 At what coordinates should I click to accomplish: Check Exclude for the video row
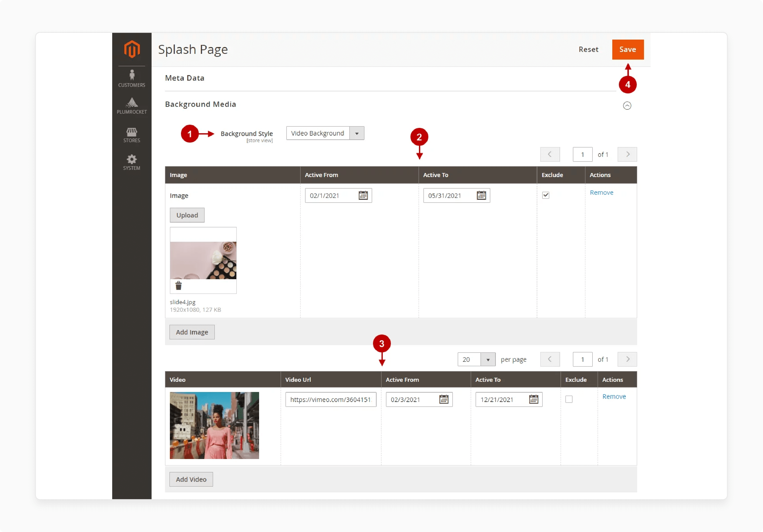569,399
